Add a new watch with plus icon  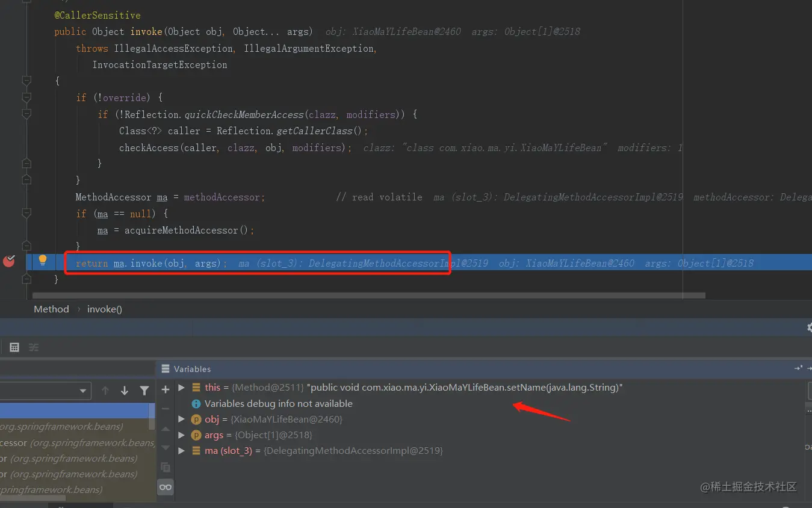(166, 389)
